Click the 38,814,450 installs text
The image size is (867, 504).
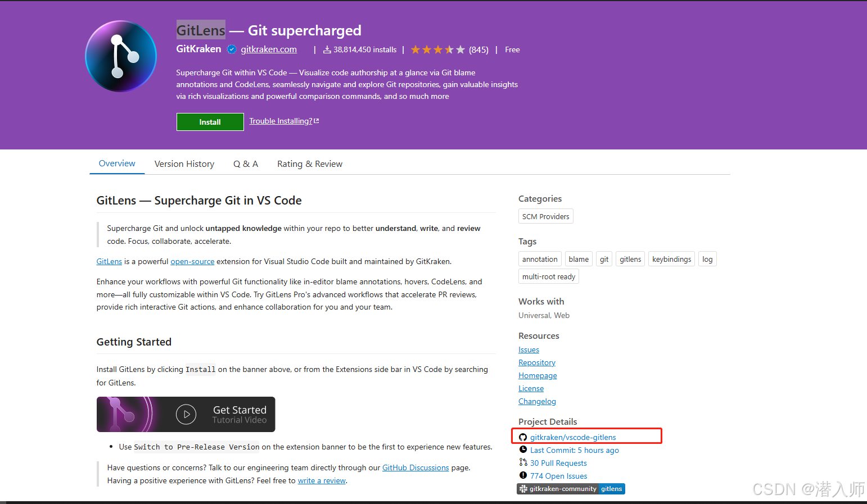pos(365,49)
